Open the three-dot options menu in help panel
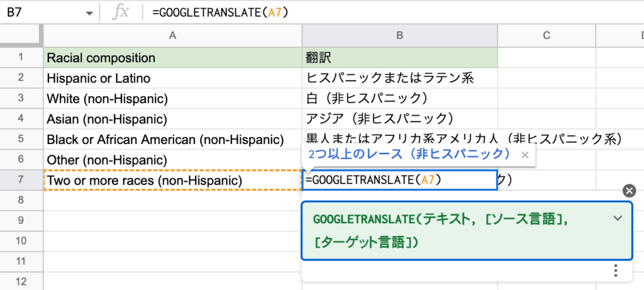 pos(615,270)
